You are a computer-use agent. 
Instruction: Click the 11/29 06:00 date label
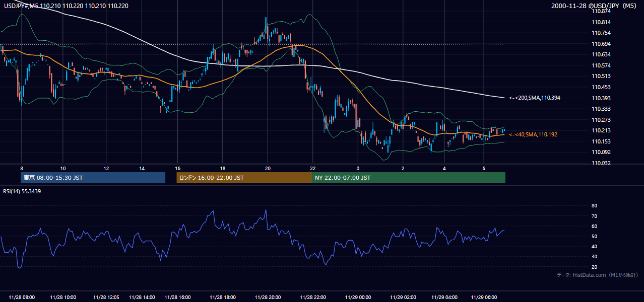pyautogui.click(x=483, y=297)
